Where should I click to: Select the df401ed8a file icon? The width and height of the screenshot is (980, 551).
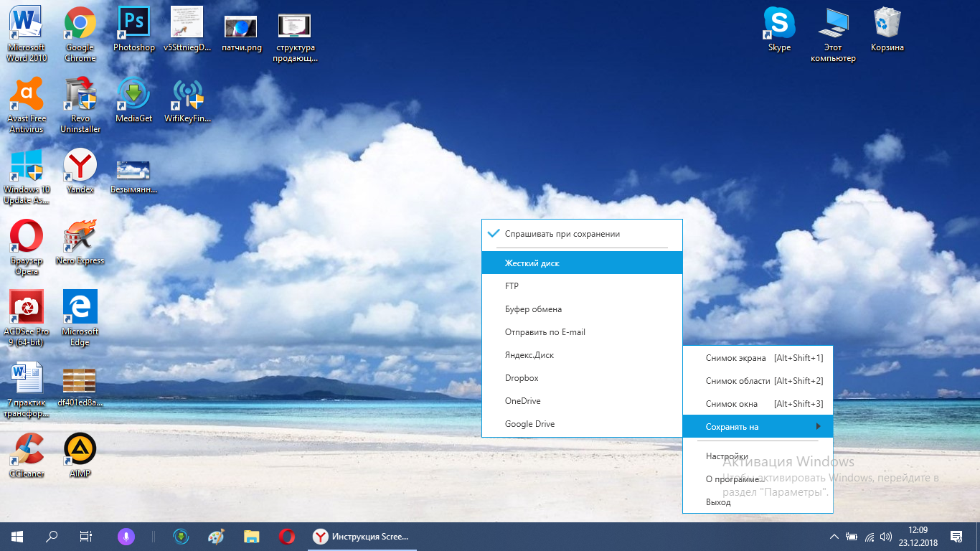[x=80, y=387]
